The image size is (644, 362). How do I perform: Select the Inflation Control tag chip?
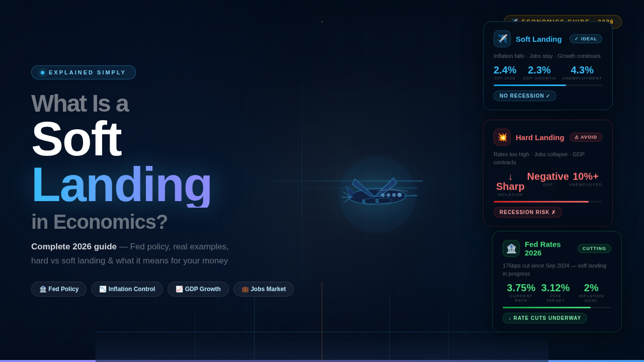click(x=127, y=289)
